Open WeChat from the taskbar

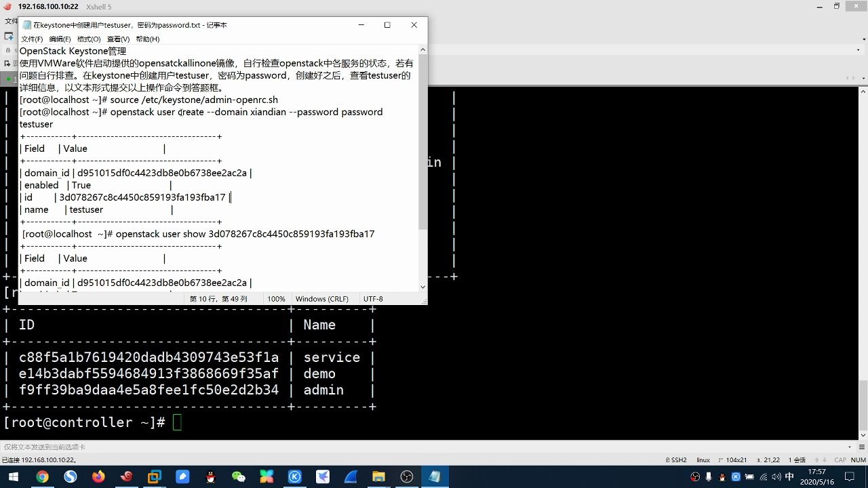(239, 476)
